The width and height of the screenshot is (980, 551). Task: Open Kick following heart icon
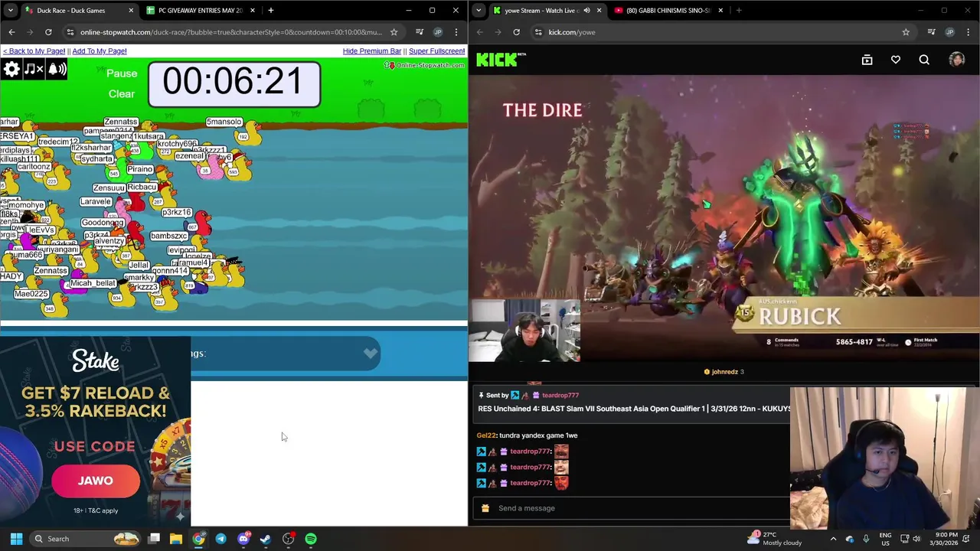(x=896, y=60)
